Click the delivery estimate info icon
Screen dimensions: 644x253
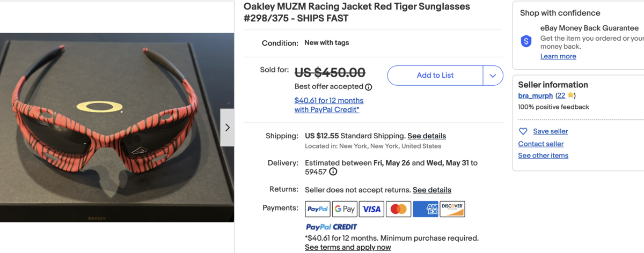(x=333, y=172)
